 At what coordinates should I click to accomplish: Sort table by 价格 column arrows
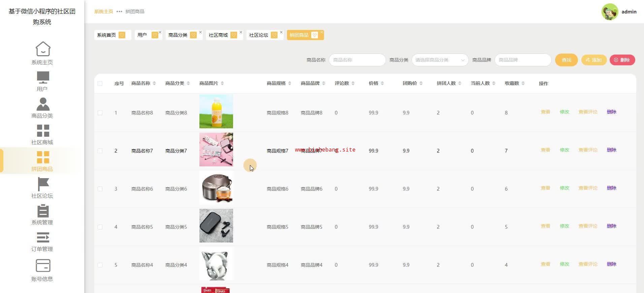382,84
